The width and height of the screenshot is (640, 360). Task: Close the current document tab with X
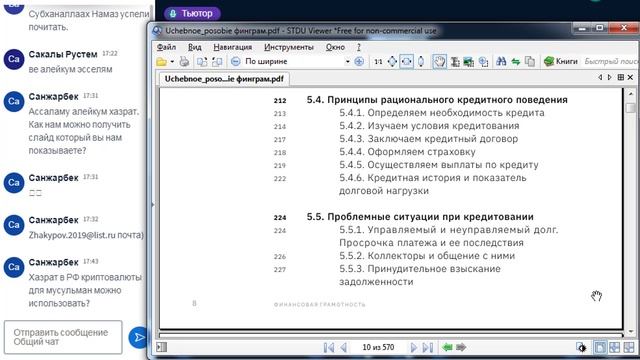pos(630,77)
